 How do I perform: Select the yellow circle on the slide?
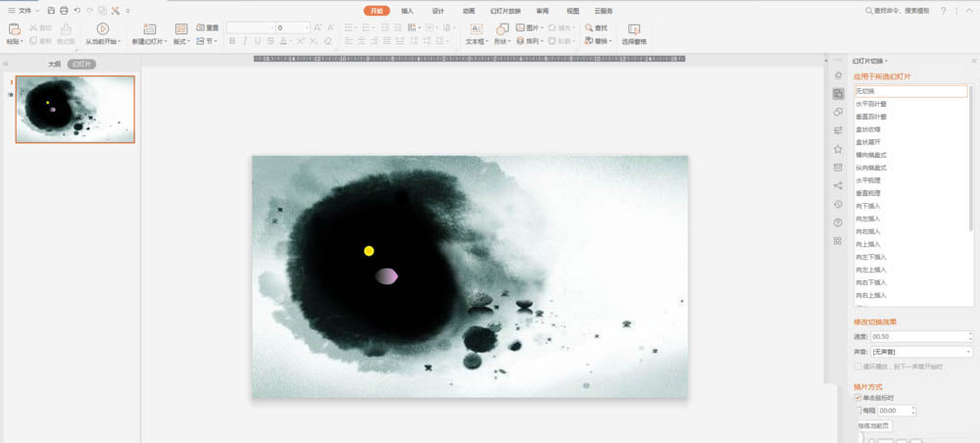click(368, 251)
